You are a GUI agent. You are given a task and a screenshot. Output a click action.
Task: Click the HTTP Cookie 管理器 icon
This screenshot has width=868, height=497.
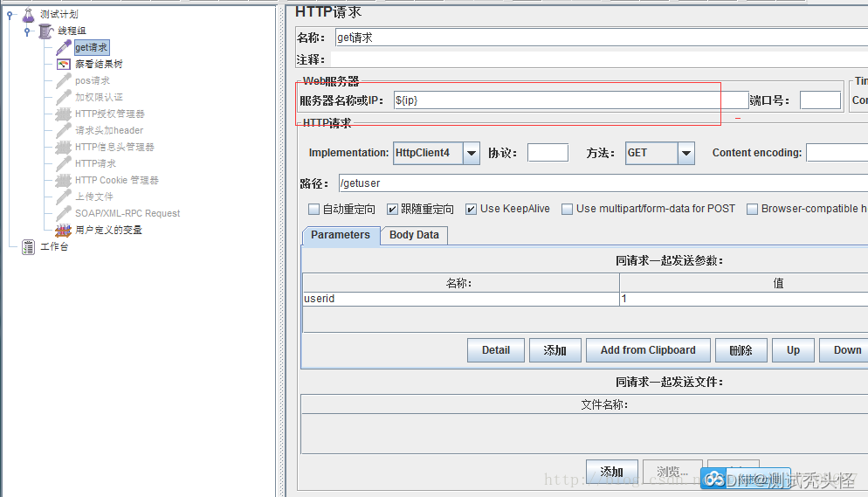(64, 181)
